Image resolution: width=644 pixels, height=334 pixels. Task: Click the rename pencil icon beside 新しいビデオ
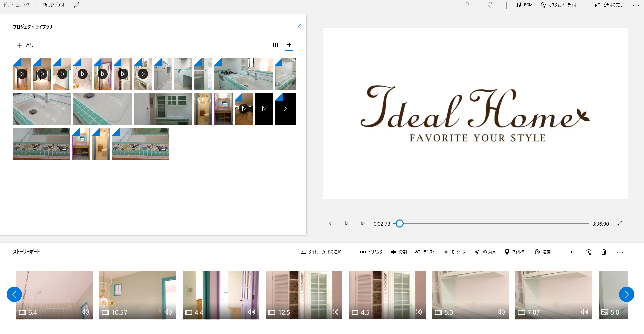click(x=77, y=5)
